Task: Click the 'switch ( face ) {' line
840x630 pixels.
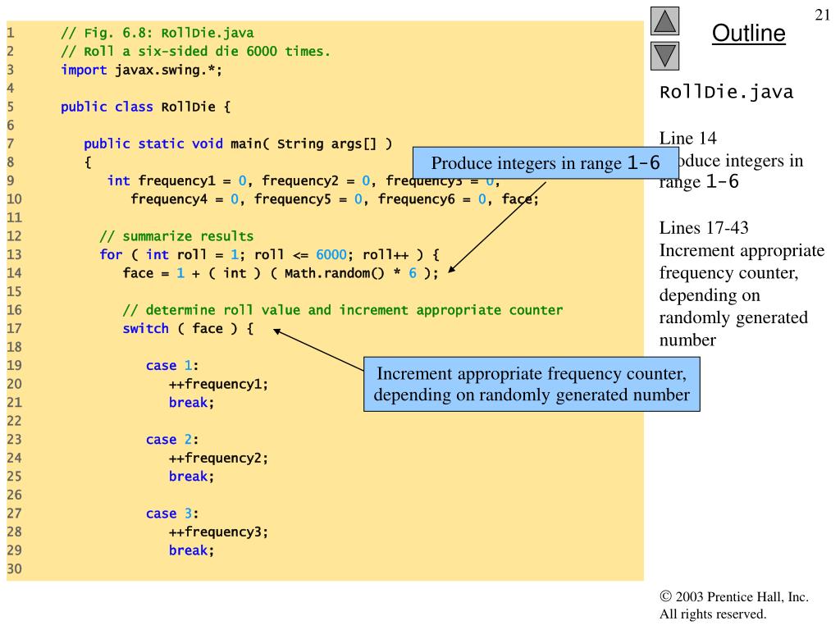Action: coord(188,329)
